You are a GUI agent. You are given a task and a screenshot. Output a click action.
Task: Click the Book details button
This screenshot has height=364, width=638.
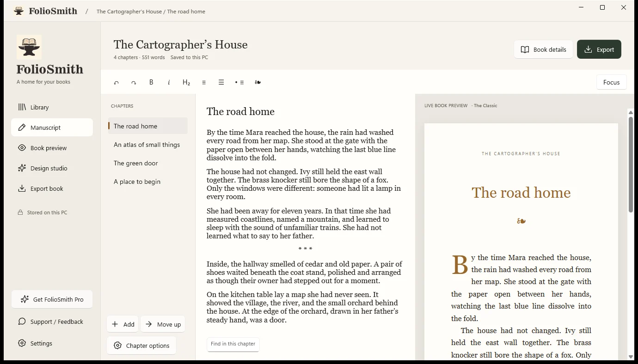pos(543,49)
